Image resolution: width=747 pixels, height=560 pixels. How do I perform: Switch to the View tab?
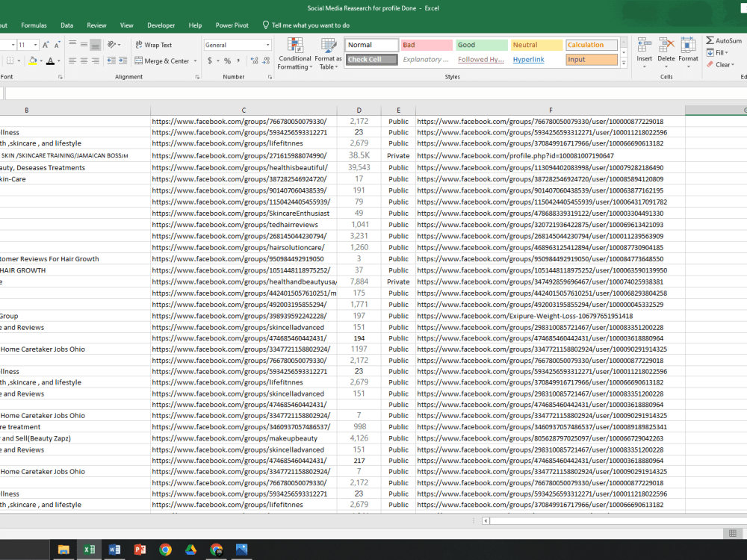coord(127,25)
